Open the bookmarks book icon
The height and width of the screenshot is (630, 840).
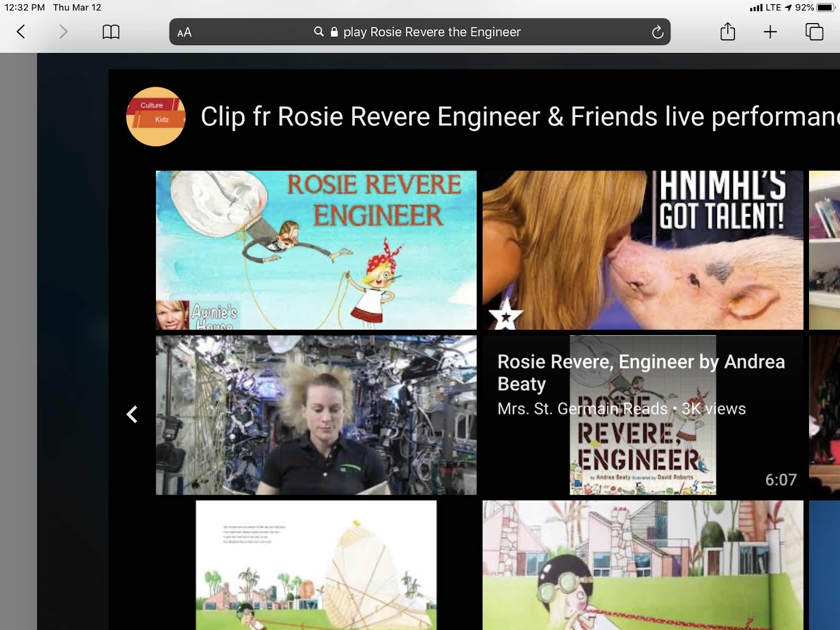111,32
